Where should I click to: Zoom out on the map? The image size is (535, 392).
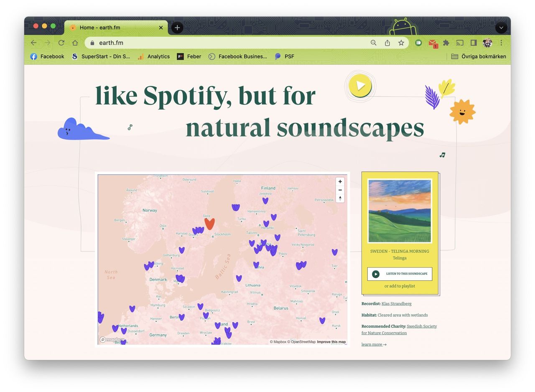tap(340, 190)
